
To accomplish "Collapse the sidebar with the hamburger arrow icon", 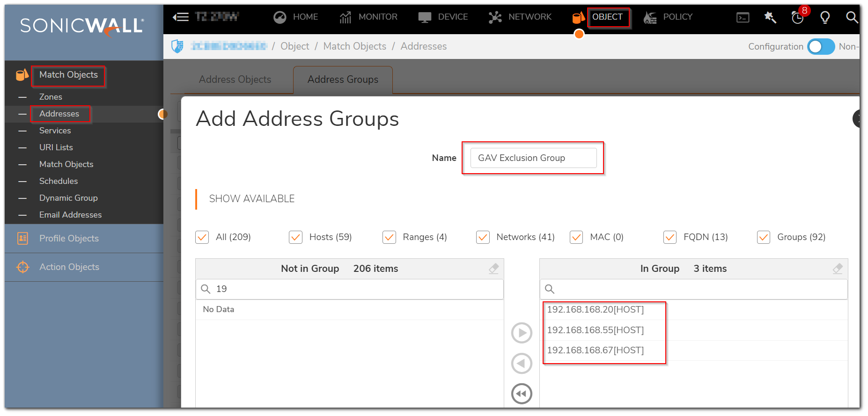I will [180, 17].
